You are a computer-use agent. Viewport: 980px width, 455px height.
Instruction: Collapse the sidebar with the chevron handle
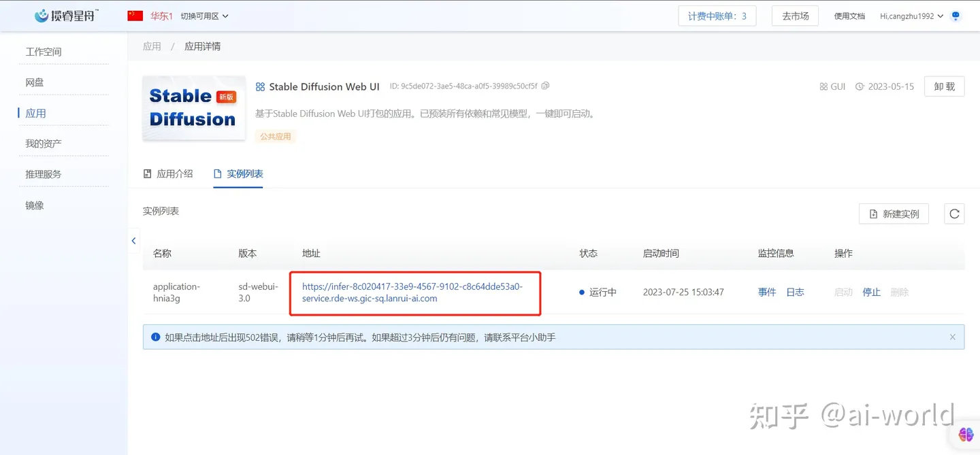[x=133, y=241]
